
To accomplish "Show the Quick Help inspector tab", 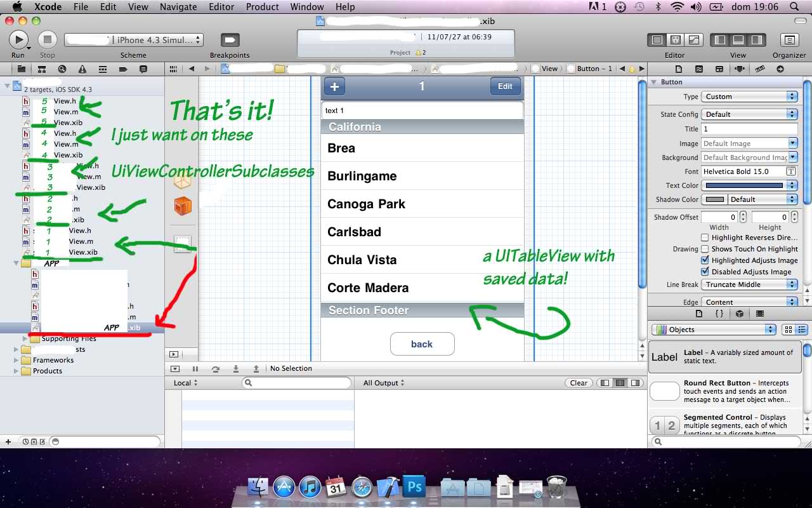I will point(699,69).
